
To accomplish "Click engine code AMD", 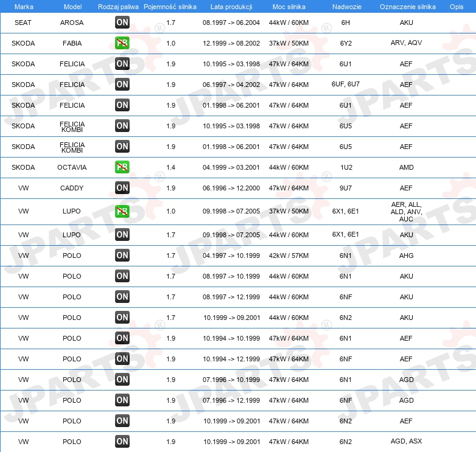I will point(406,167).
